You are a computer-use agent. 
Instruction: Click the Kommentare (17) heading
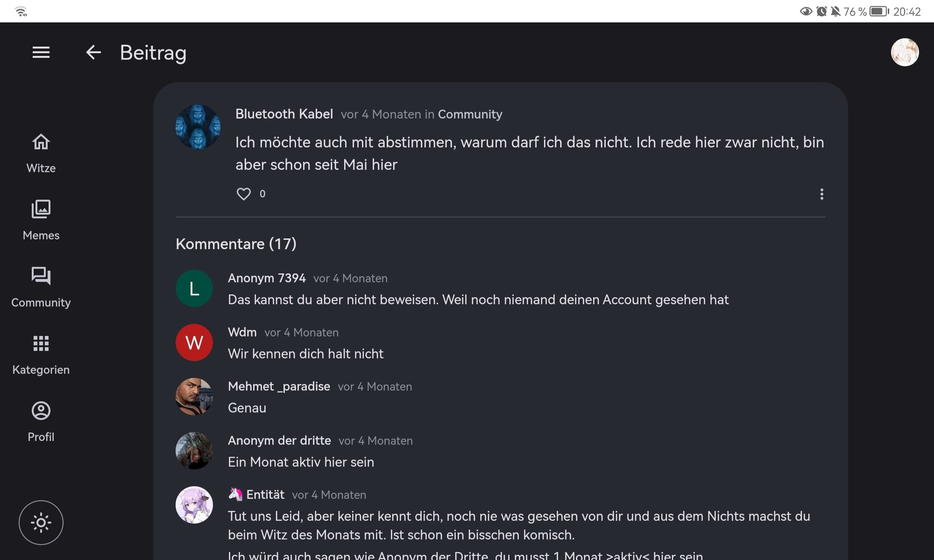[x=236, y=244]
